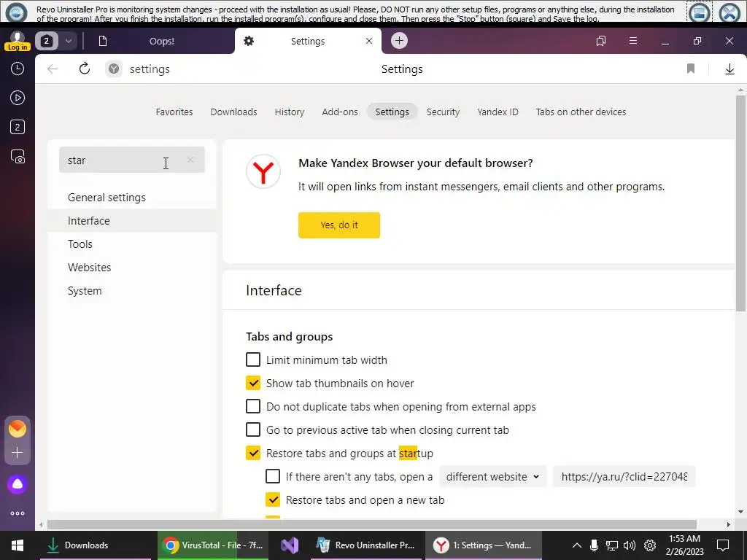Close the Settings tab
The image size is (747, 560).
click(368, 41)
